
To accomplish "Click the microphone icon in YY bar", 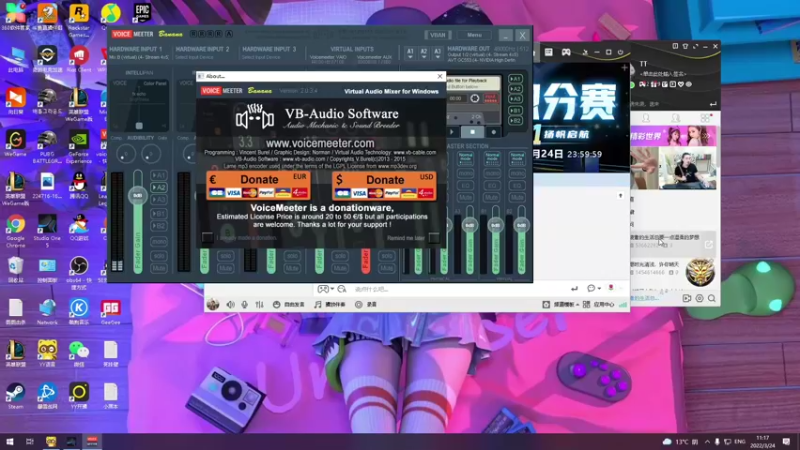I will pyautogui.click(x=244, y=305).
